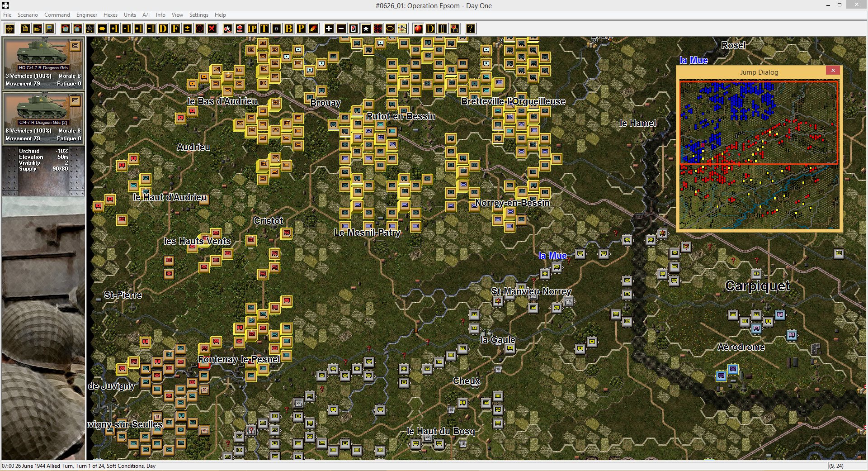This screenshot has height=471, width=868.
Task: Click the T letter toolbar button
Action: pos(264,29)
